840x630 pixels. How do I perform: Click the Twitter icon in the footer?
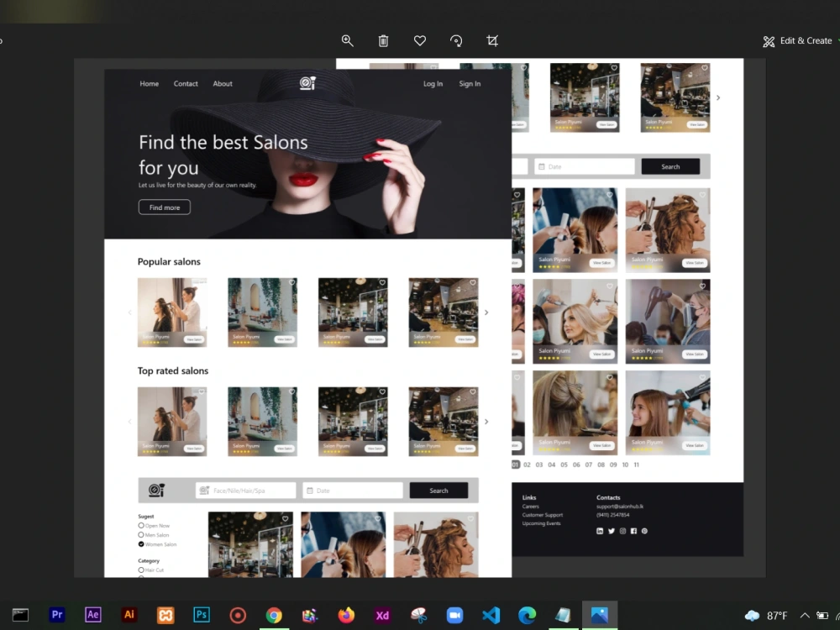tap(612, 531)
